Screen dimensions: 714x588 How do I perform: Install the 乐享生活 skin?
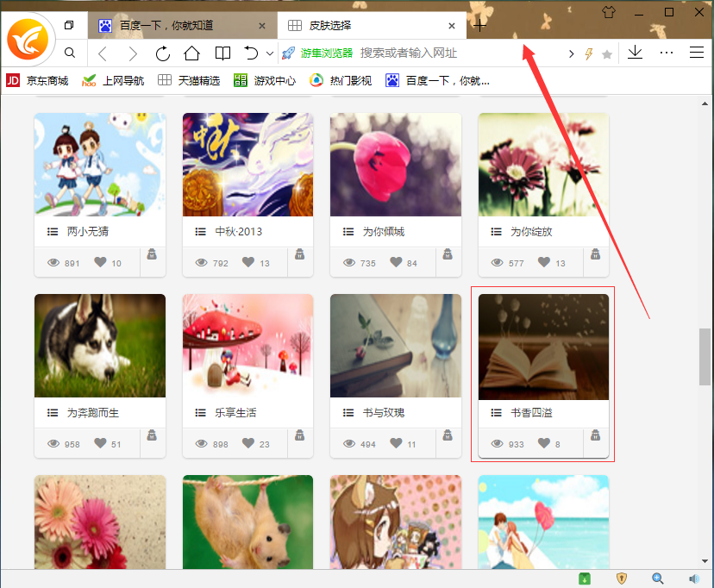click(299, 435)
